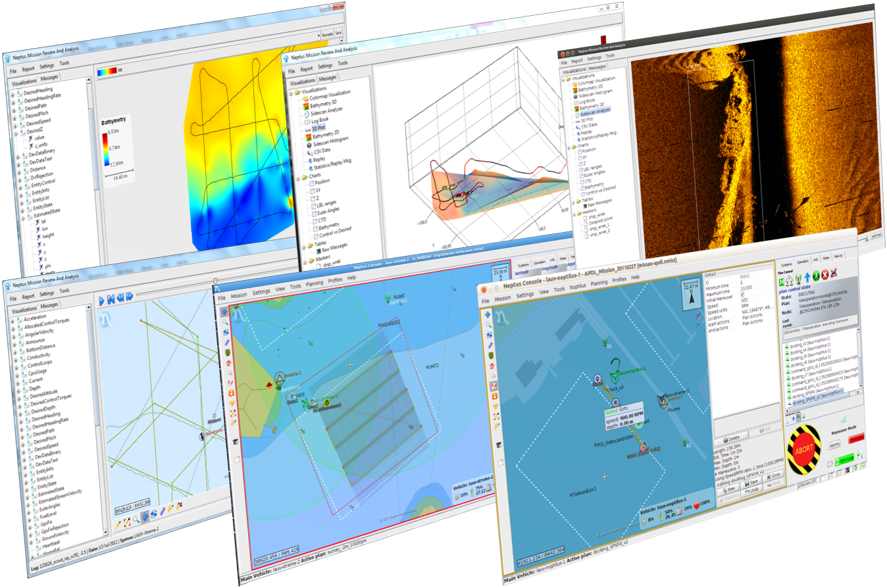Select highlighted Sidescan Analyzer in sidescan window

[x=596, y=112]
